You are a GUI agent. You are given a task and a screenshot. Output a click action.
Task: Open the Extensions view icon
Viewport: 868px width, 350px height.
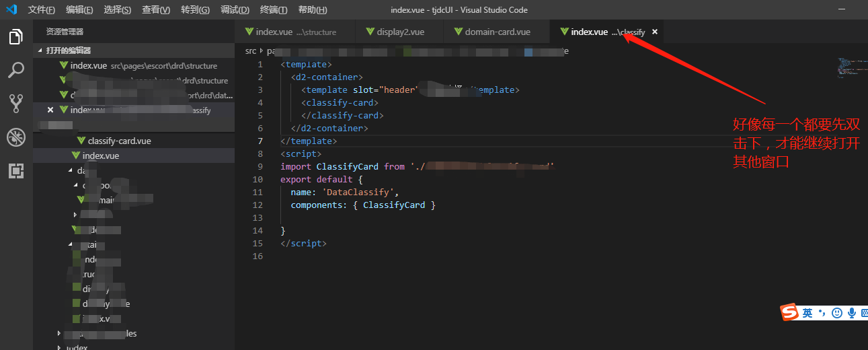16,171
